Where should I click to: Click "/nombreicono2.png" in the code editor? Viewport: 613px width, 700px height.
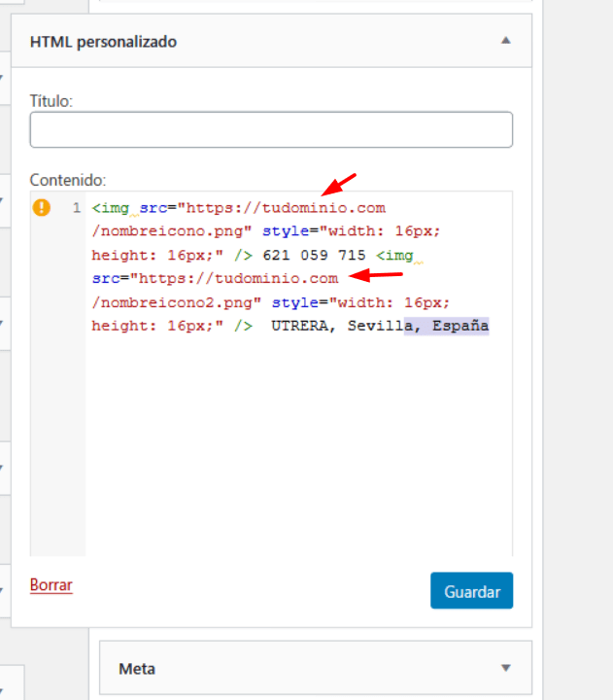coord(172,302)
